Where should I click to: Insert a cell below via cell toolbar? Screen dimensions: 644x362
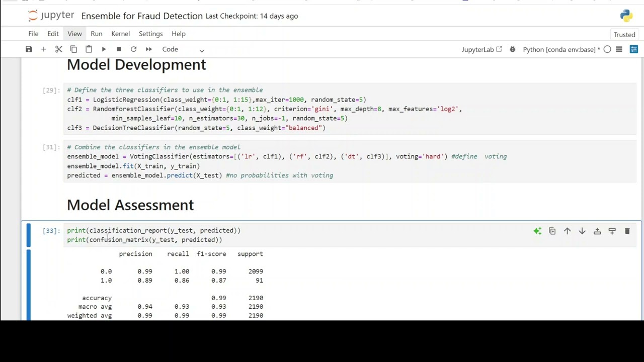[612, 231]
